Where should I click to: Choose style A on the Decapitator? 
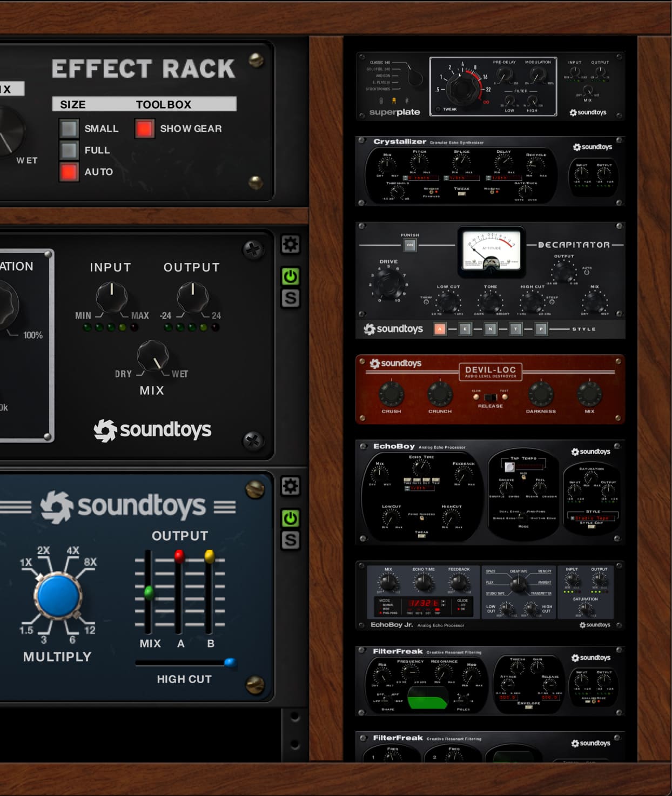point(440,328)
